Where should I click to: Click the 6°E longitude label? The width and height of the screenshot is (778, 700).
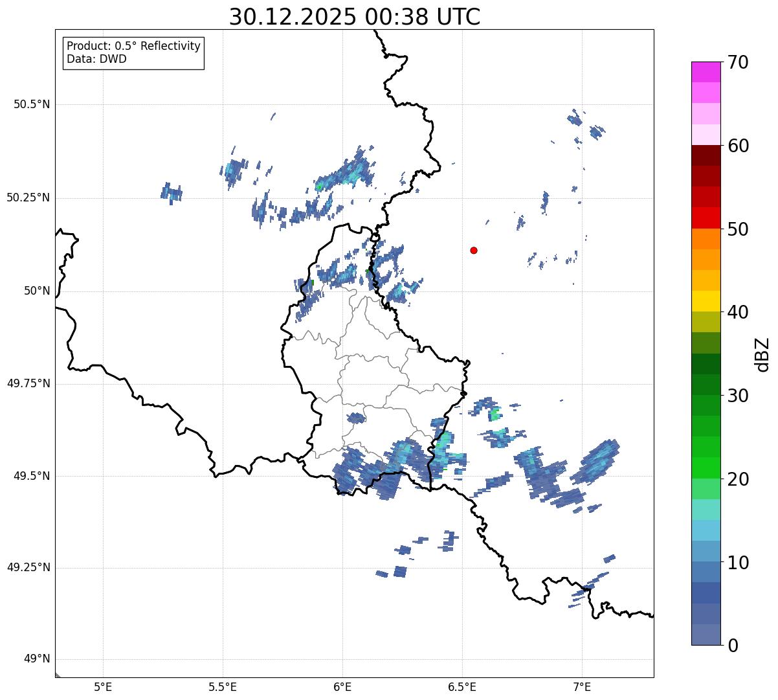(x=342, y=686)
